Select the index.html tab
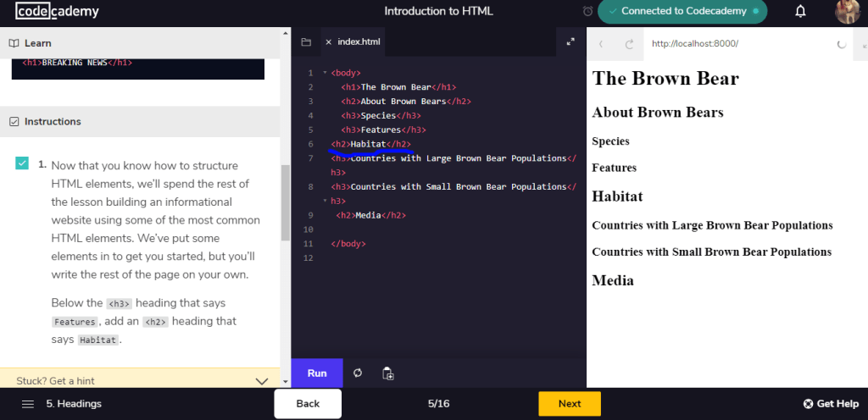 [x=359, y=42]
